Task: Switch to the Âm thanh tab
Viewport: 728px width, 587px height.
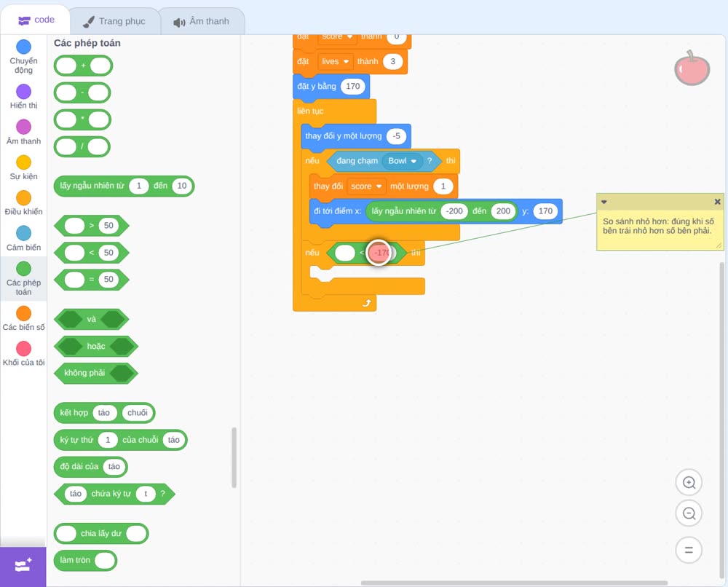Action: pos(202,21)
